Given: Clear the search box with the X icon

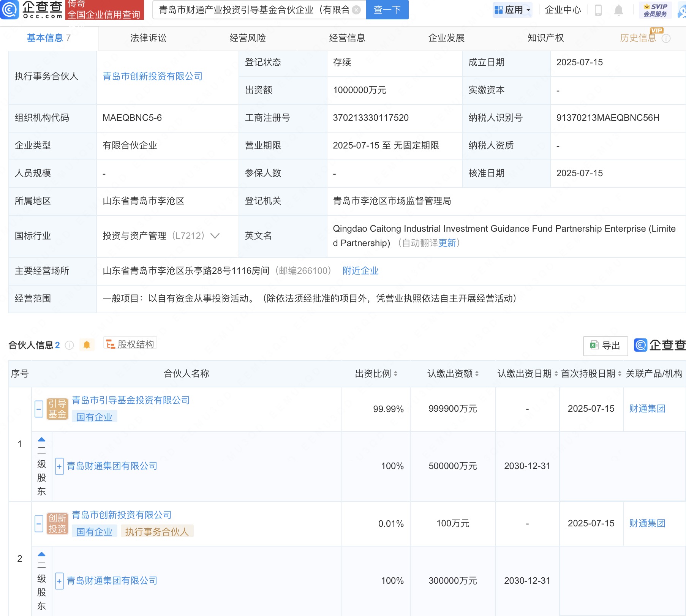Looking at the screenshot, I should 356,10.
